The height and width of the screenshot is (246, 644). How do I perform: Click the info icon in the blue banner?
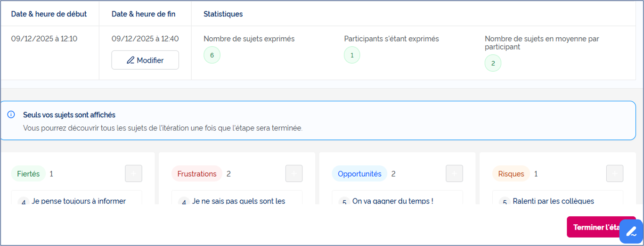point(11,115)
